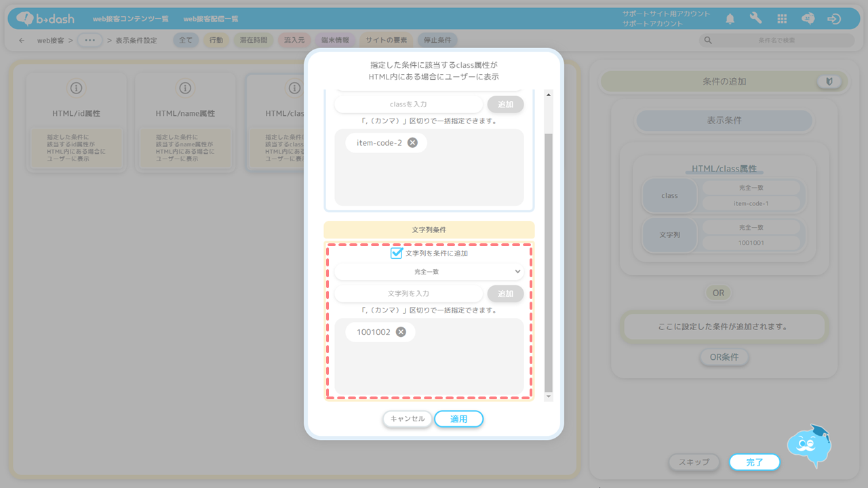Click the dialog vertical scrollbar thumb
The height and width of the screenshot is (488, 868).
(x=549, y=262)
